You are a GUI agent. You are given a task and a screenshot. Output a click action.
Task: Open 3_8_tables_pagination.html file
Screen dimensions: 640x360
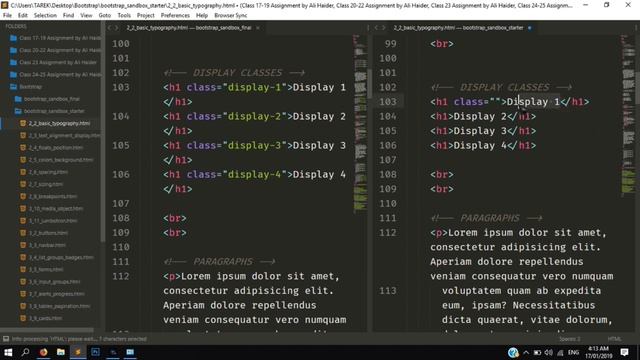click(x=55, y=306)
